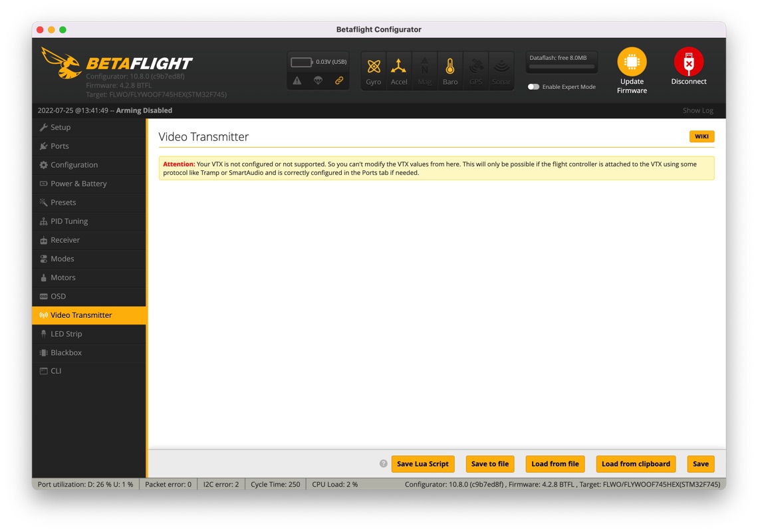Select the Video Transmitter tab
This screenshot has width=758, height=532.
click(89, 315)
